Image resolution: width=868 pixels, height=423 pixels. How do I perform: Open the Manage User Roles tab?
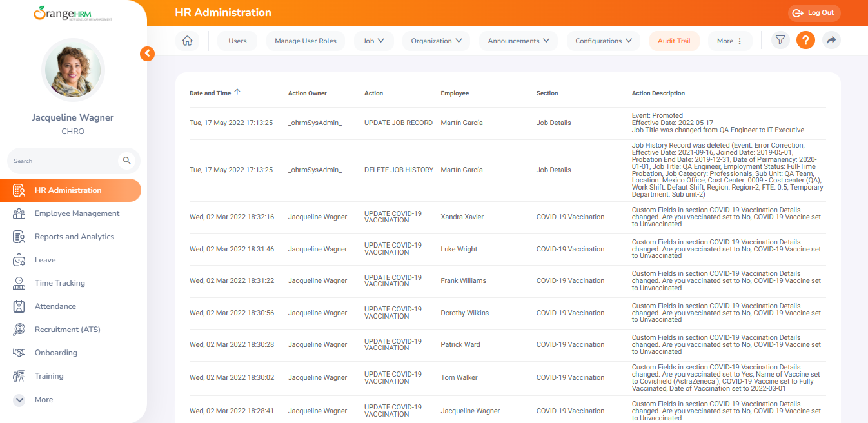(306, 41)
